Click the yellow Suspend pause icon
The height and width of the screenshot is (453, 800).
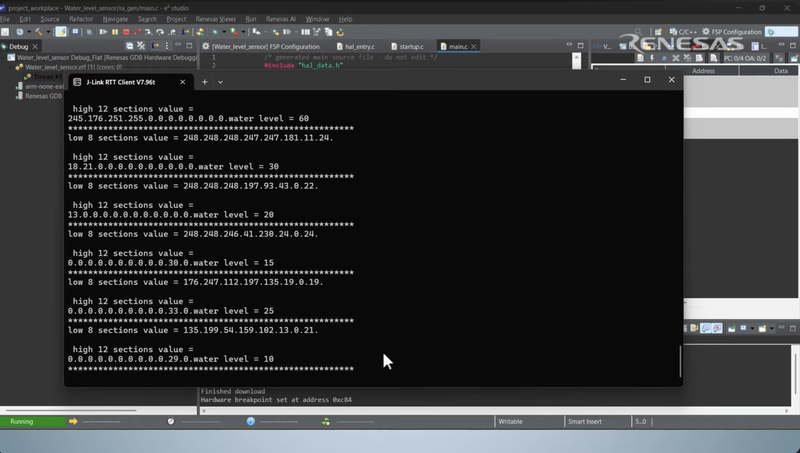tap(115, 32)
